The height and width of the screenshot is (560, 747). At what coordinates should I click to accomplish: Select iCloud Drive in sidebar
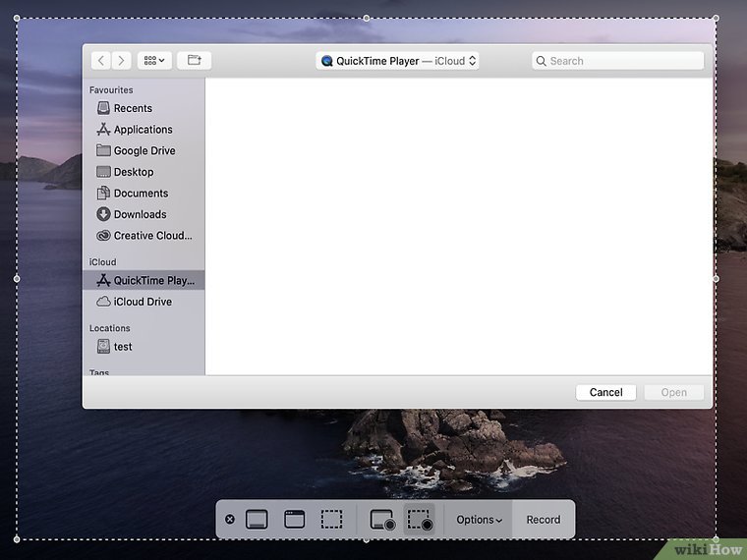coord(143,302)
